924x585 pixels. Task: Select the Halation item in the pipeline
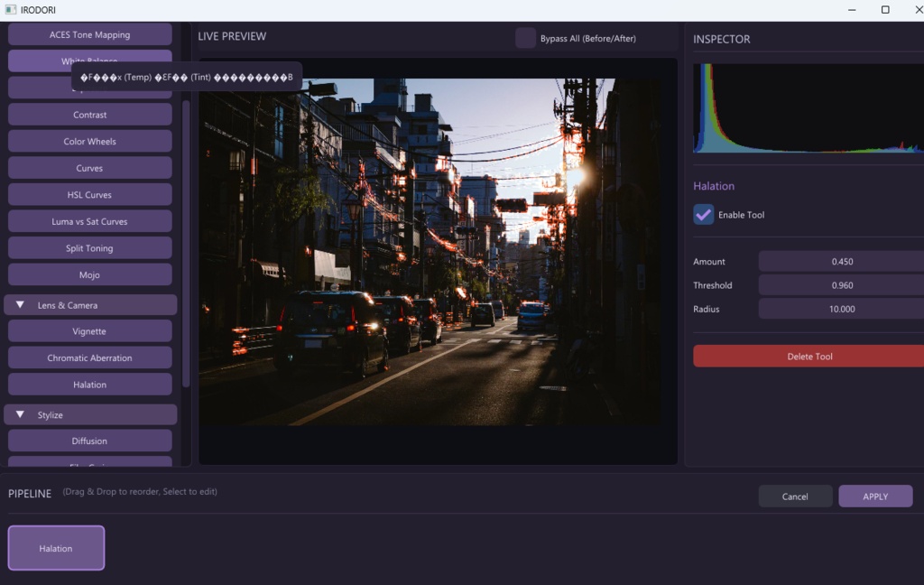tap(56, 548)
